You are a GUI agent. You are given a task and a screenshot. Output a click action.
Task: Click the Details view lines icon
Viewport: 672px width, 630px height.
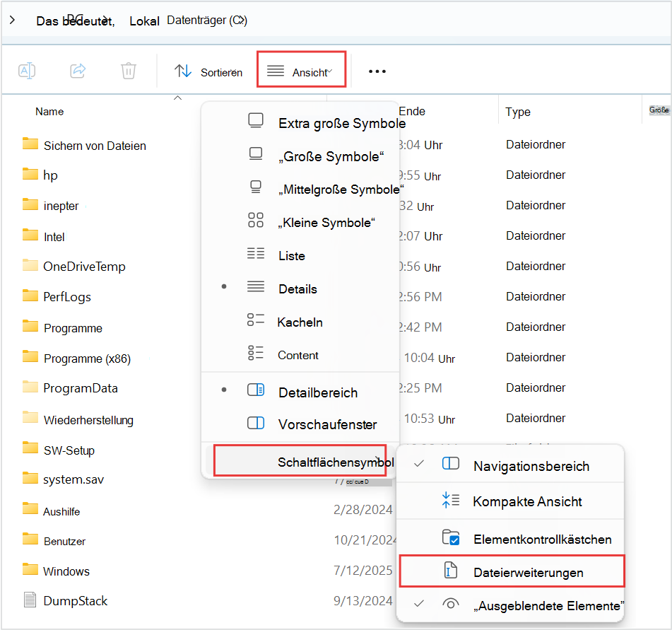pos(256,286)
